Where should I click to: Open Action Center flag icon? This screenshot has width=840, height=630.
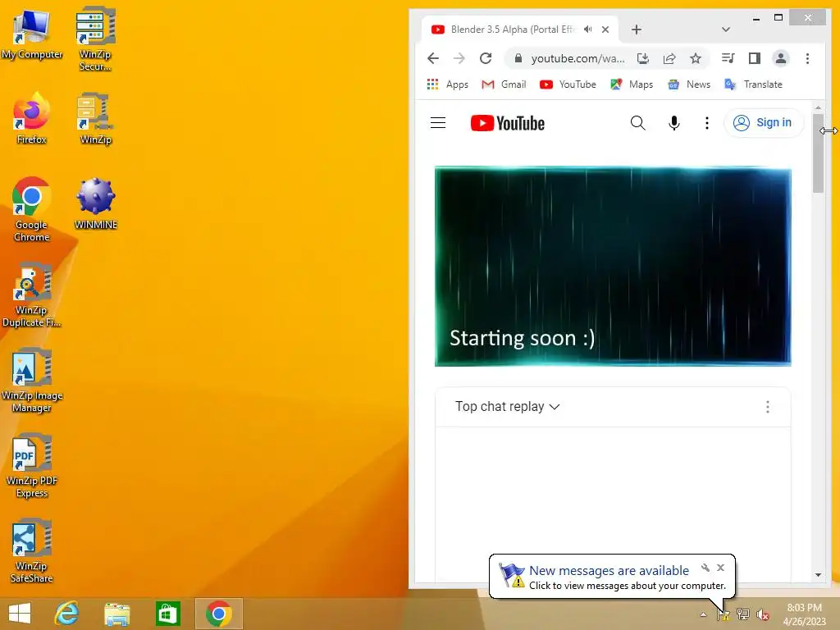724,614
